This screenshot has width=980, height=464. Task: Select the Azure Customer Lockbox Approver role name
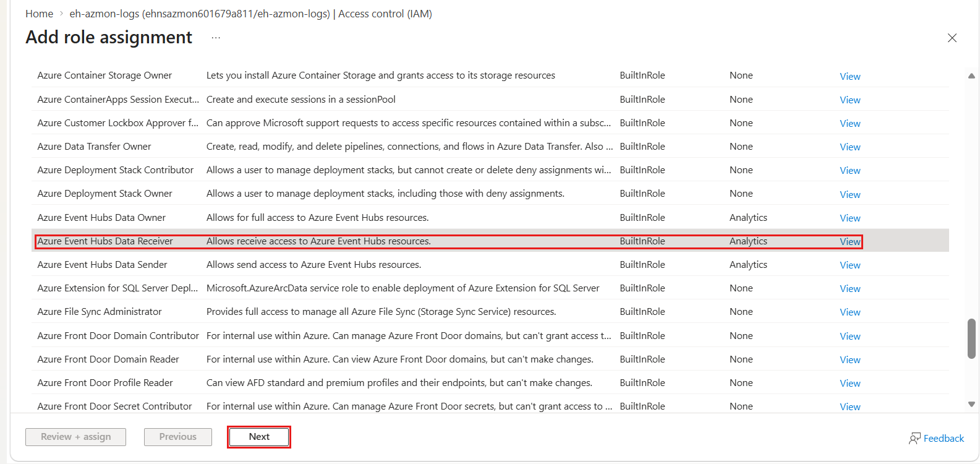coord(117,122)
